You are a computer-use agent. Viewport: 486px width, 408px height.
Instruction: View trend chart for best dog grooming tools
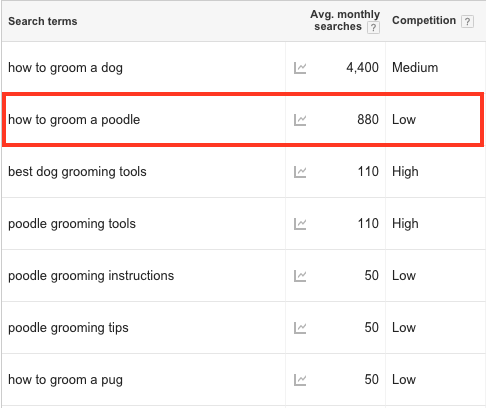pyautogui.click(x=300, y=172)
